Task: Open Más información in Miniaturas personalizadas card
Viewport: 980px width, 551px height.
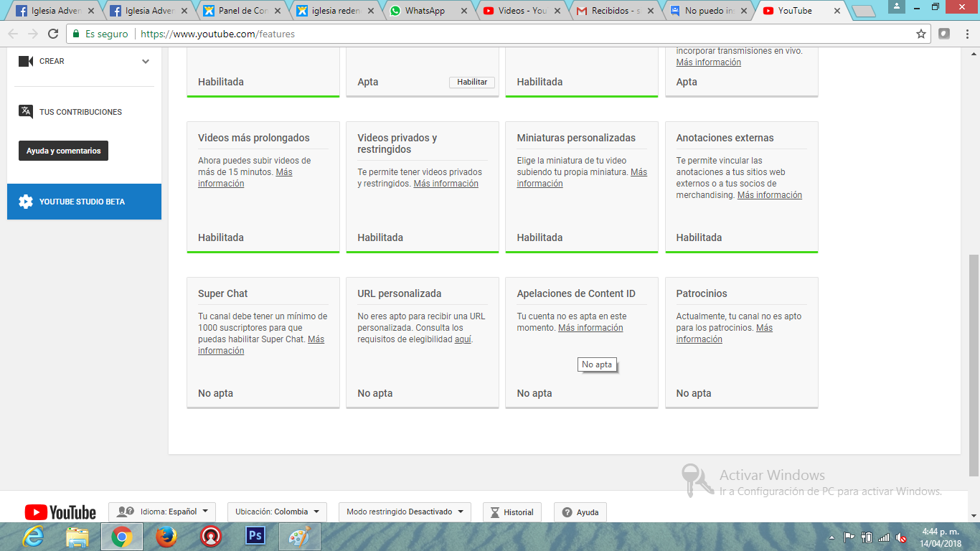Action: [x=582, y=178]
